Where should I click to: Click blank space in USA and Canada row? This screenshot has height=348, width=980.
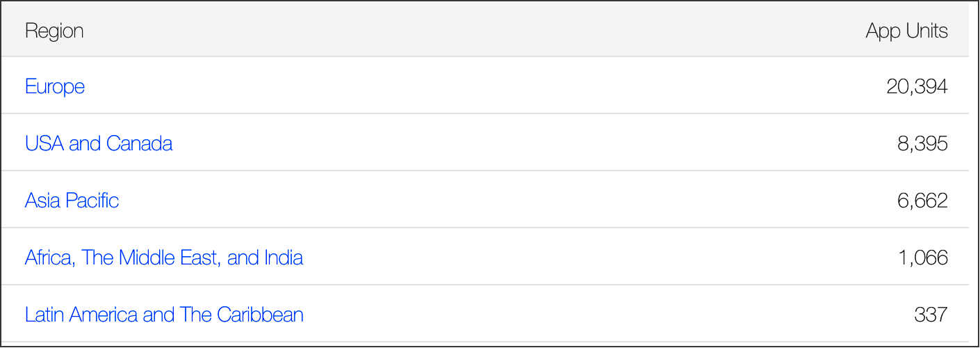[x=535, y=143]
